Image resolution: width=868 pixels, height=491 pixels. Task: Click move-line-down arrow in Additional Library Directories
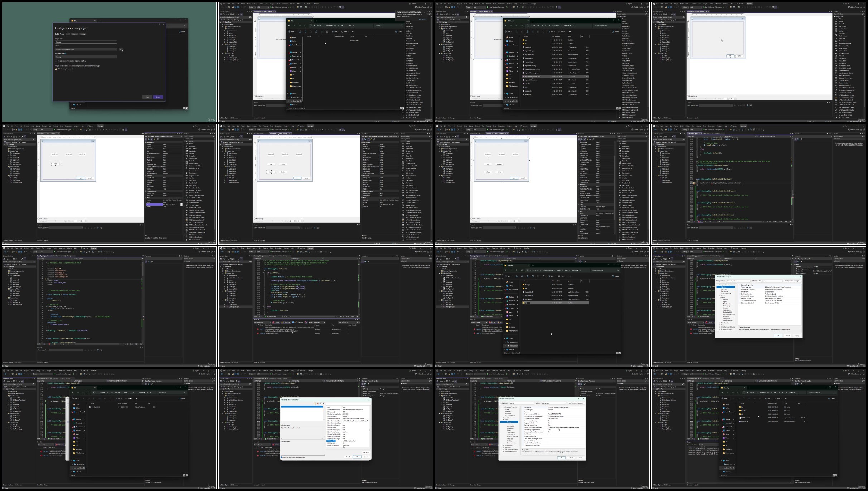321,404
